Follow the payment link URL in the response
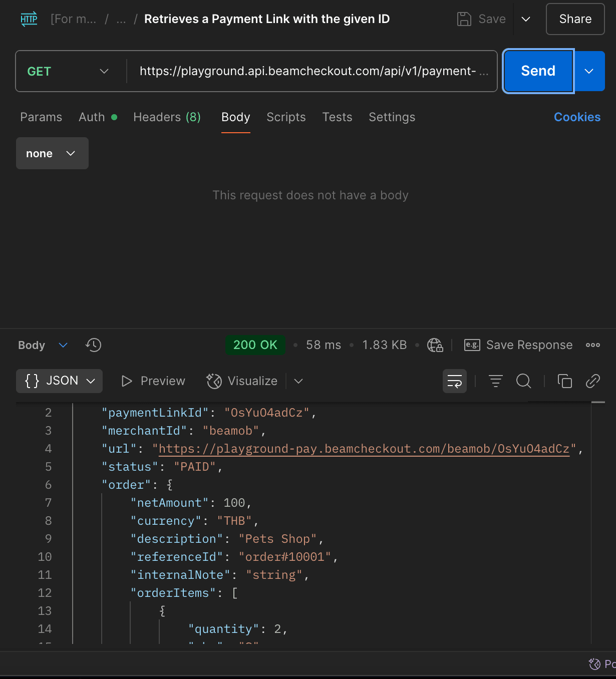The image size is (616, 679). (364, 449)
